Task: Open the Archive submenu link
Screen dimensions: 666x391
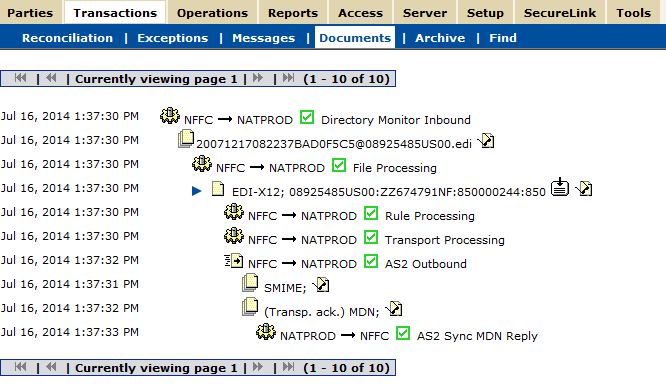Action: tap(440, 38)
